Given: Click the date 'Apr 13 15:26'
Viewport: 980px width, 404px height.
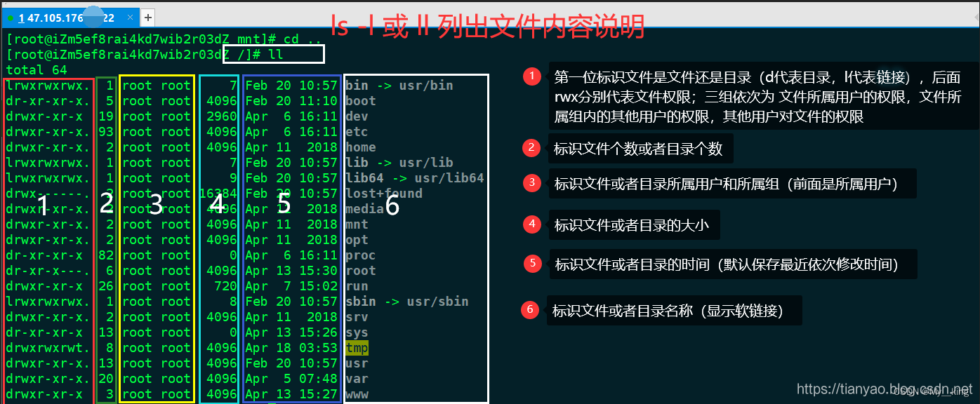Looking at the screenshot, I should 291,332.
